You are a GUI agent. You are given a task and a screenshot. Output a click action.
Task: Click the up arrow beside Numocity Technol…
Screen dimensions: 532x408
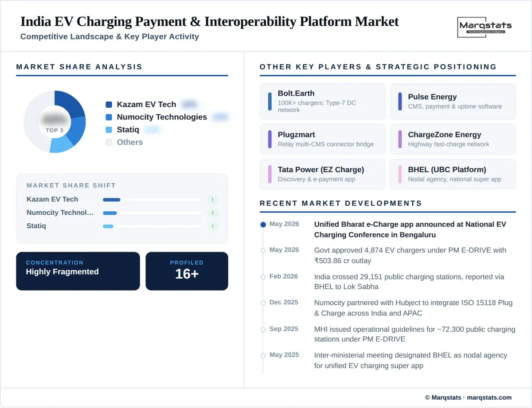[213, 213]
